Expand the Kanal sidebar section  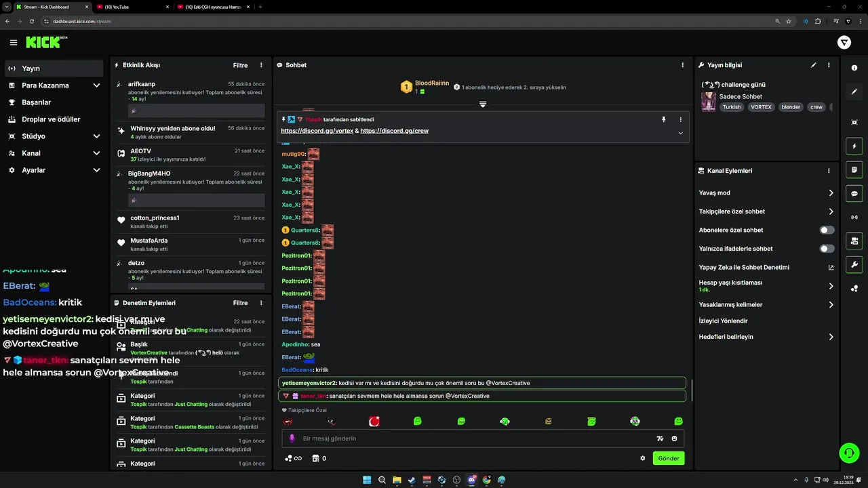96,153
